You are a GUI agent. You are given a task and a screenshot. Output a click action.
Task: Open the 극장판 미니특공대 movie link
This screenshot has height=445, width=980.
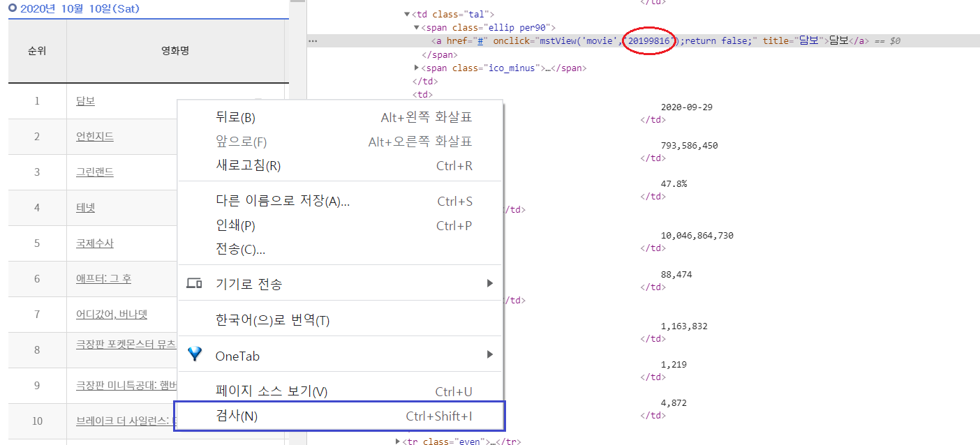pos(126,386)
